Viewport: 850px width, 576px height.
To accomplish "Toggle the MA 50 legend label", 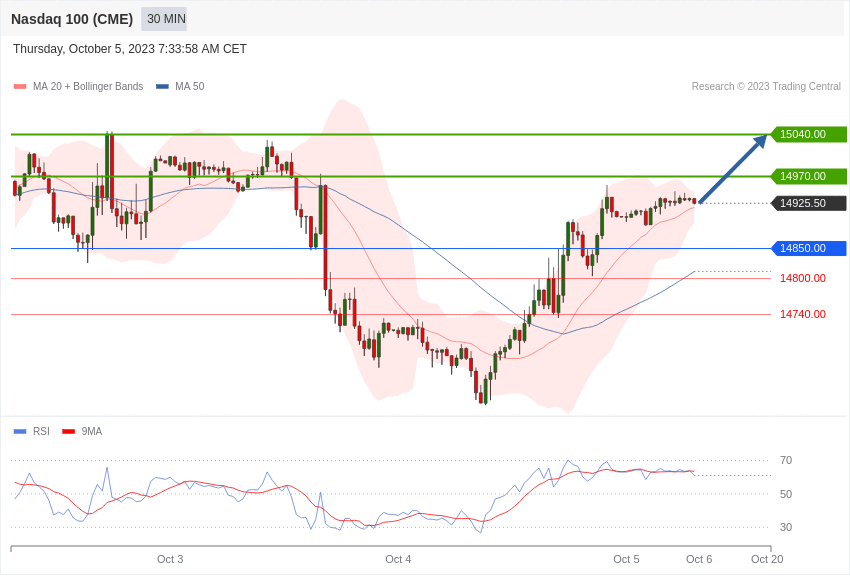I will 190,87.
